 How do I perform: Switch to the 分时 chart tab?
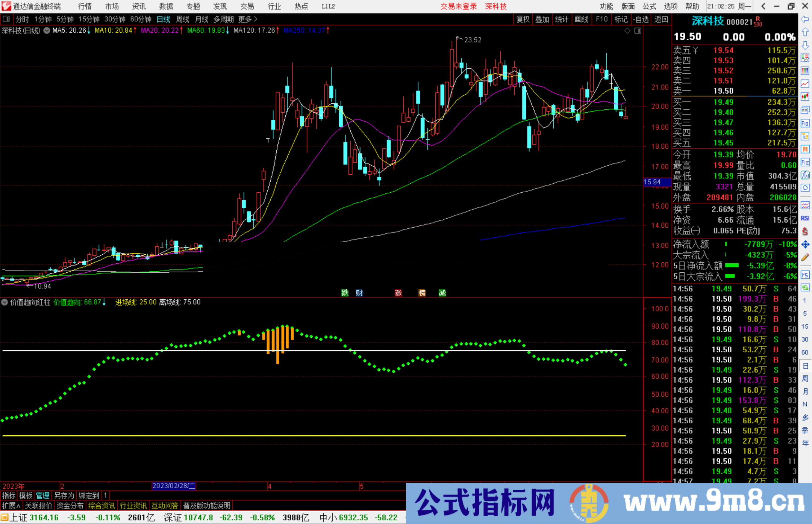[22, 19]
